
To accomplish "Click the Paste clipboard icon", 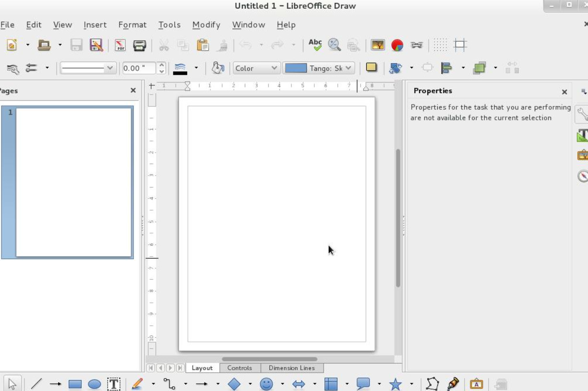I will 203,45.
